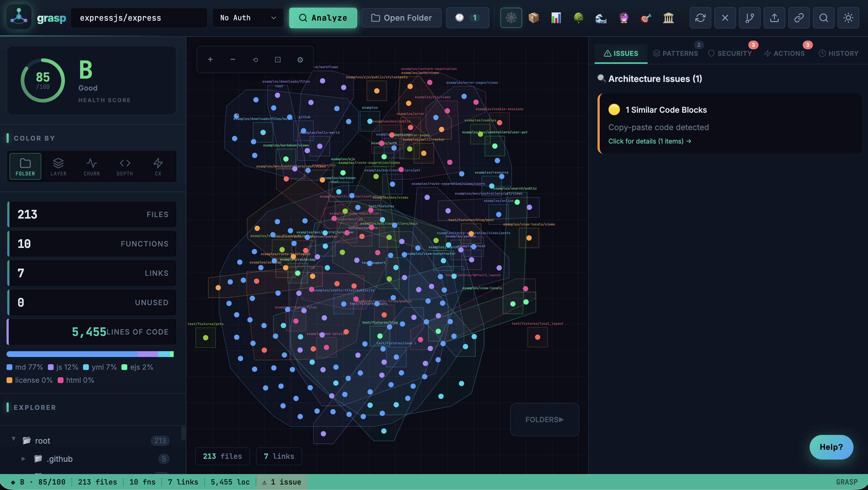Screen dimensions: 868x490
Task: Zoom in on the graph with the plus icon
Action: pos(210,59)
